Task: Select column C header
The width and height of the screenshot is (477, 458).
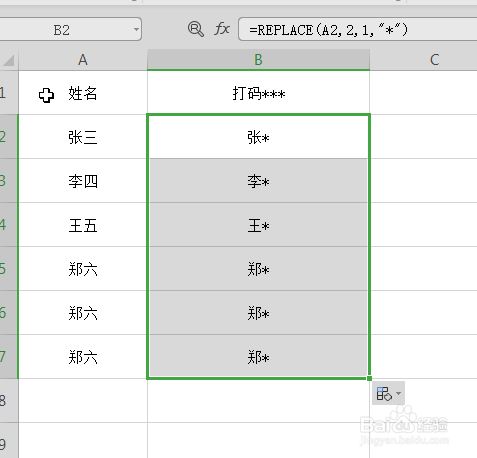Action: click(x=423, y=60)
